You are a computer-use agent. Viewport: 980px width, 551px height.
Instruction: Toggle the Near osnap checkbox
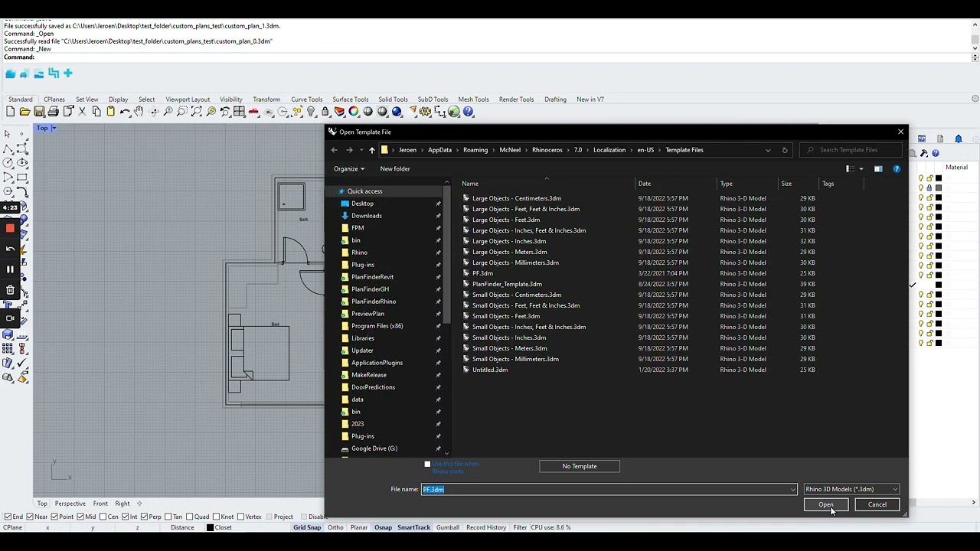point(29,517)
